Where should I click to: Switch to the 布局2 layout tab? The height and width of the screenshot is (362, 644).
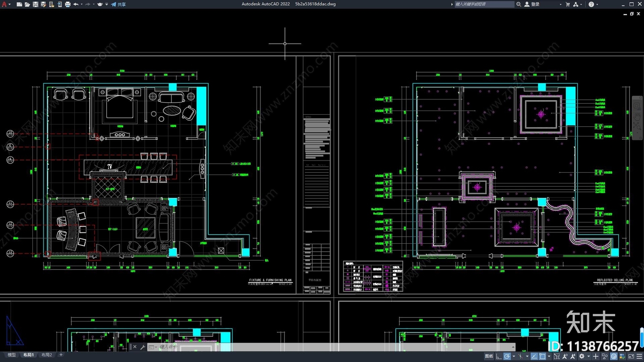tap(47, 355)
